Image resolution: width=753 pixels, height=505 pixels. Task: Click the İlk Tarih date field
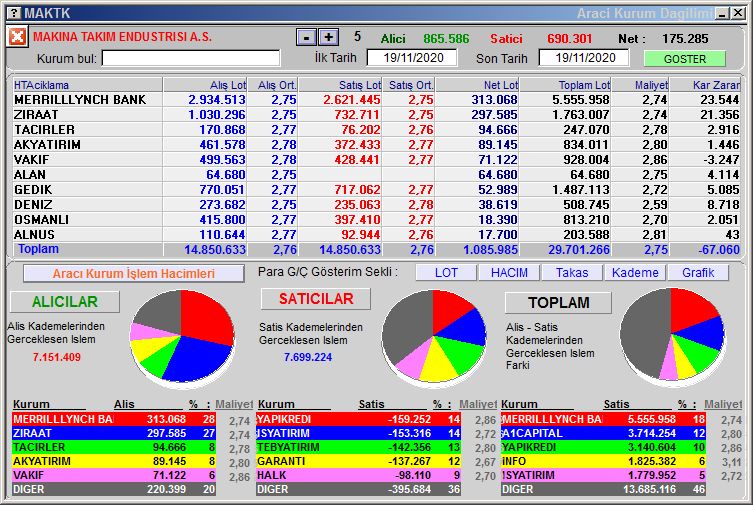tap(412, 58)
